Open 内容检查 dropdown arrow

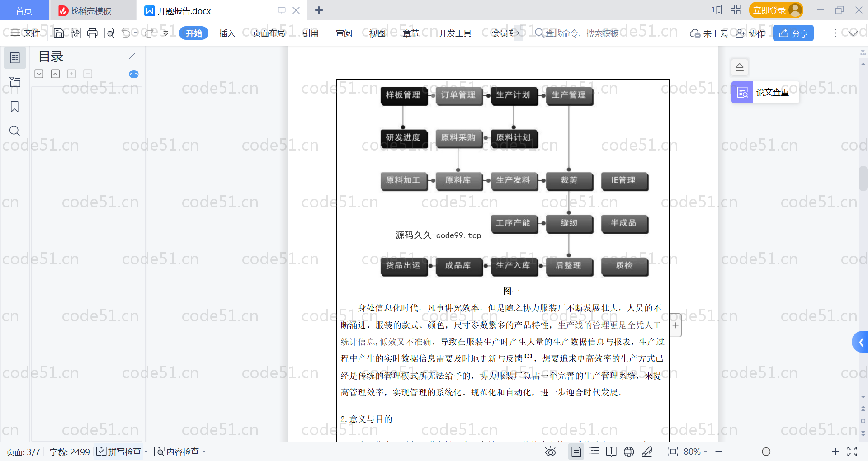[x=203, y=452]
